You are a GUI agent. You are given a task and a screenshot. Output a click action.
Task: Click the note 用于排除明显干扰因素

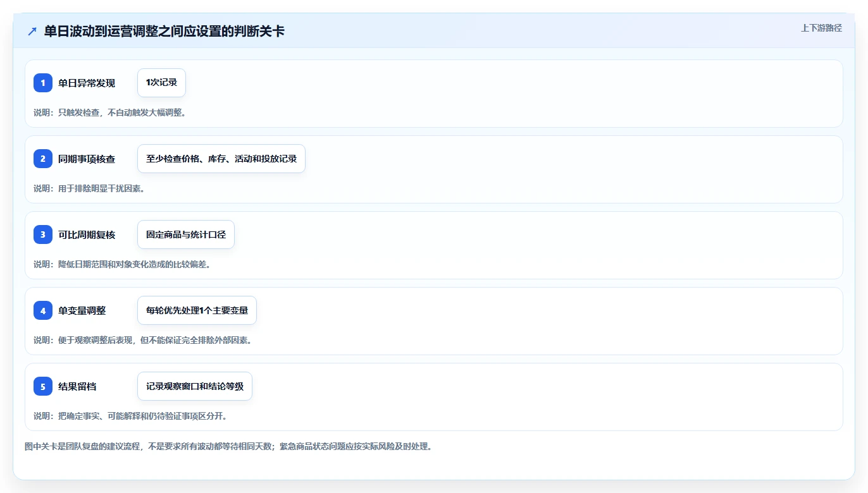click(89, 188)
